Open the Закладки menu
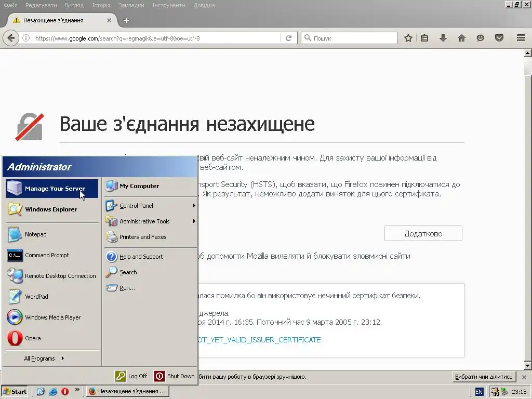532x399 pixels. (131, 5)
